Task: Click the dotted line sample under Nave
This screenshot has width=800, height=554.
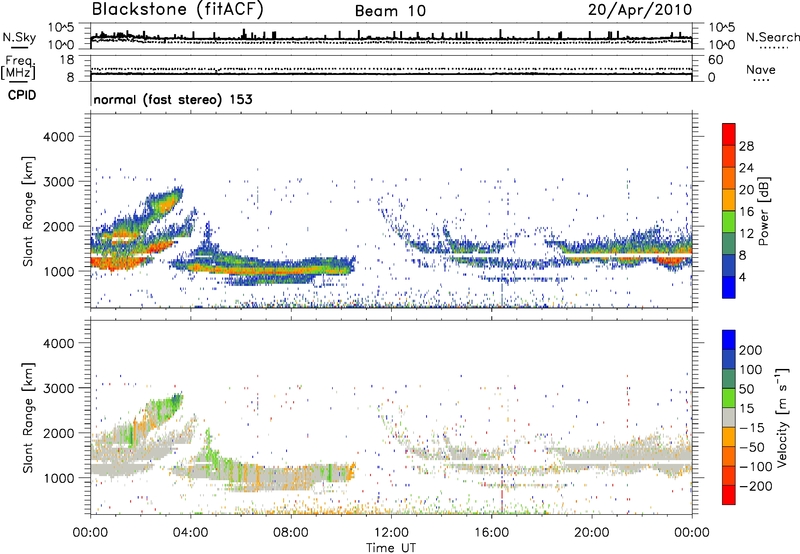Action: click(x=761, y=80)
